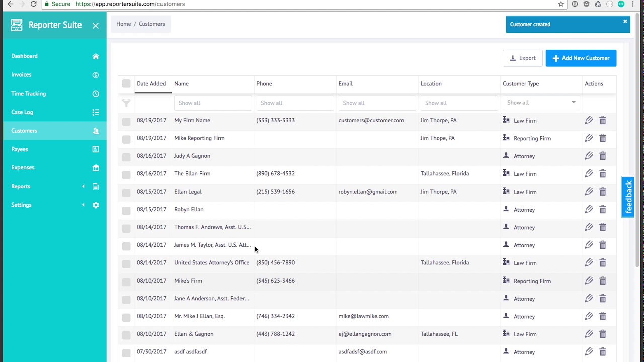The image size is (644, 362).
Task: Export the customers list
Action: click(x=522, y=58)
